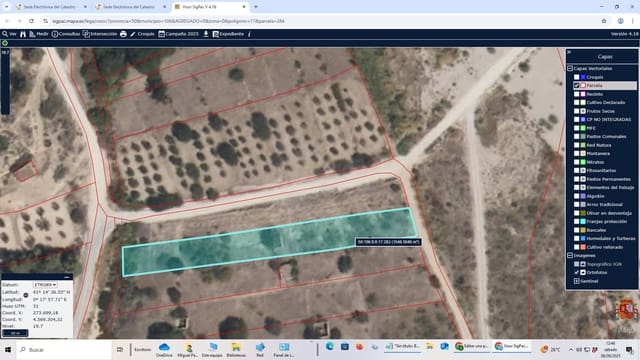Activate the Intersección tool
The image size is (640, 360).
(x=100, y=34)
